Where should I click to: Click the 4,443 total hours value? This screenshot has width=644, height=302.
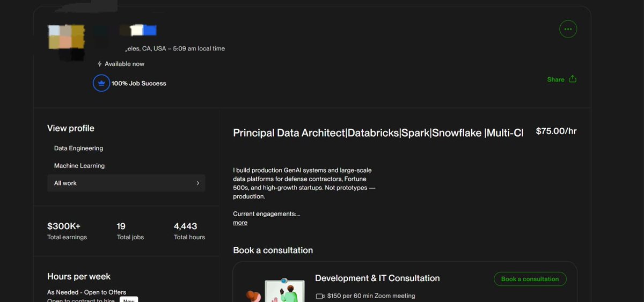[185, 226]
